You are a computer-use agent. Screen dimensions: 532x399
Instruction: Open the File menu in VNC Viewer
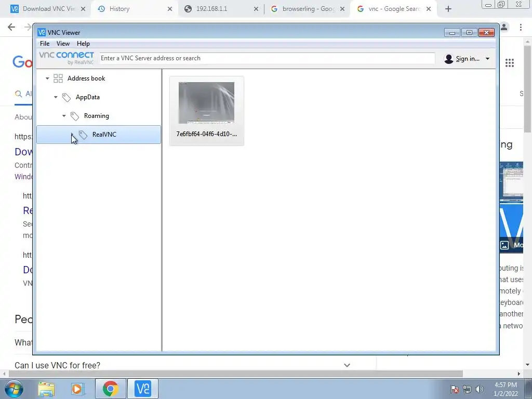[x=45, y=44]
